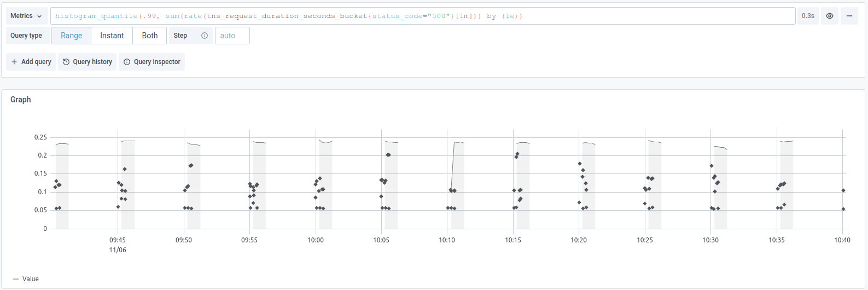Click the 0.3s query time badge
This screenshot has height=290, width=868.
(808, 16)
